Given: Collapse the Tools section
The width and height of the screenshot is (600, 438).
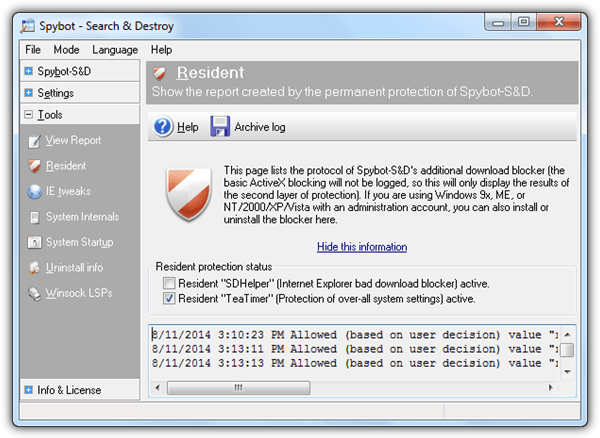Looking at the screenshot, I should click(x=28, y=114).
